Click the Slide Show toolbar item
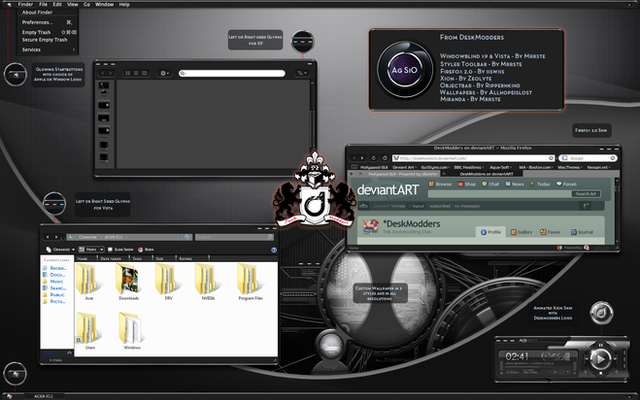Image resolution: width=640 pixels, height=400 pixels. coord(120,249)
